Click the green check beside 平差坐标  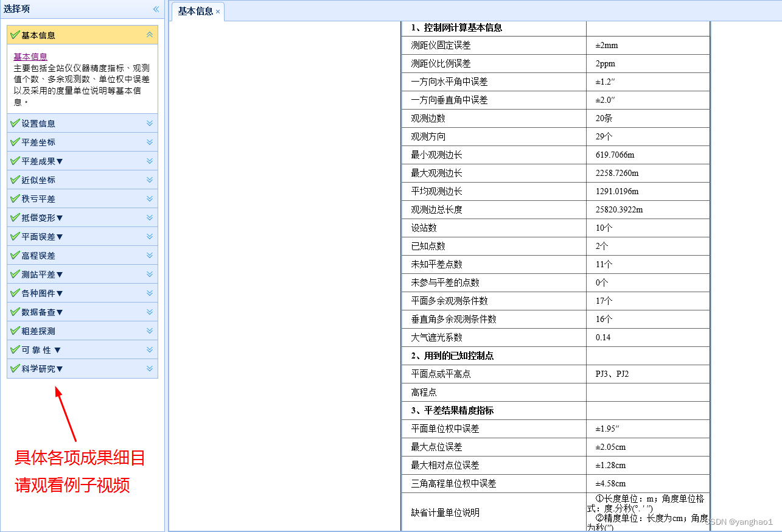15,142
